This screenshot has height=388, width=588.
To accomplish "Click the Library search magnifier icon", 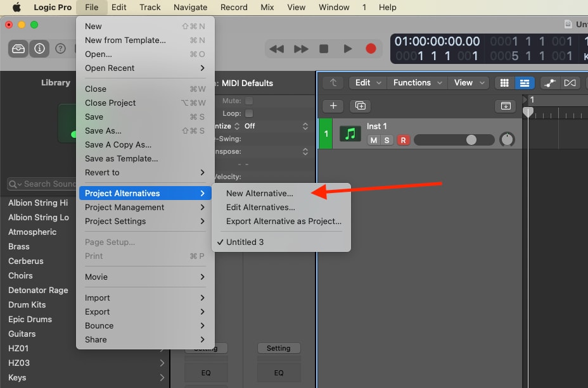I will point(13,184).
